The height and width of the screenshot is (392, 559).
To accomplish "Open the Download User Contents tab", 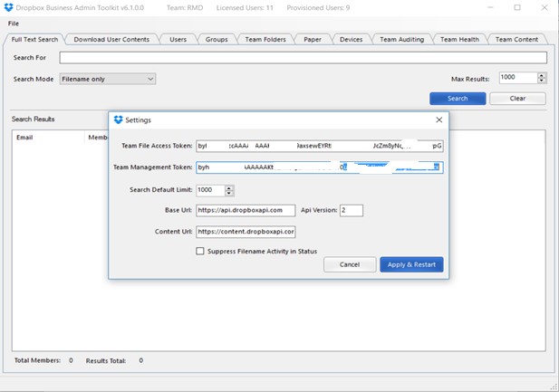I will (111, 39).
